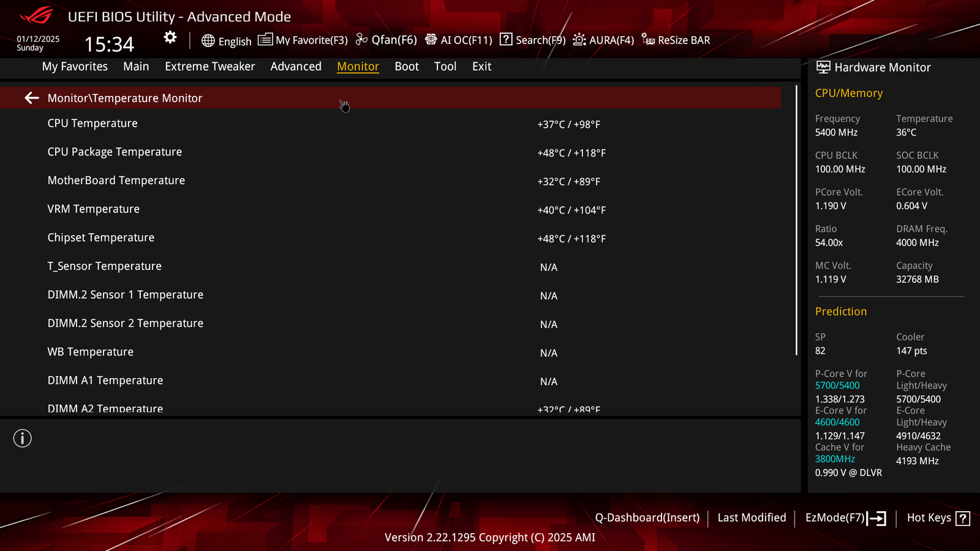Screen dimensions: 980x551
Task: Launch Qfan(F6) control
Action: point(394,40)
